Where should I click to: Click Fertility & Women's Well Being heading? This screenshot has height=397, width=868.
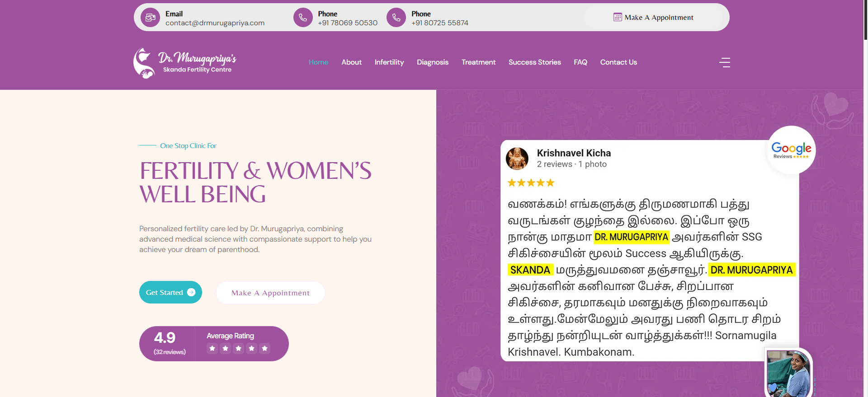point(255,182)
